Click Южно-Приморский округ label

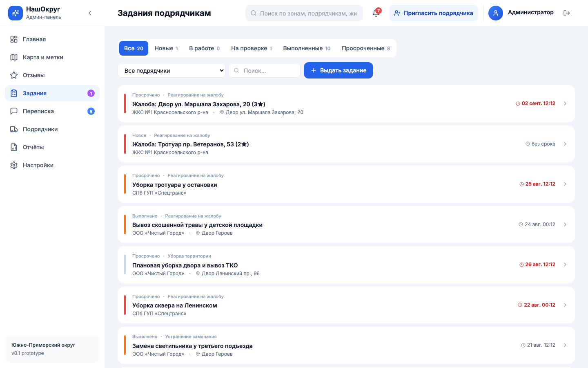(x=43, y=345)
